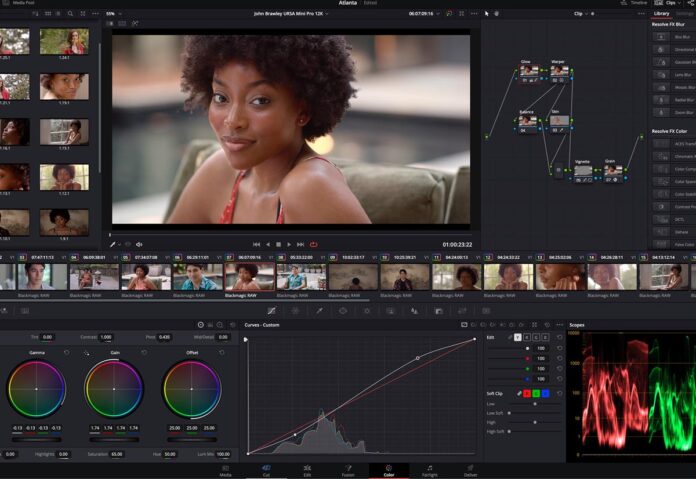Open the Library tab in effects panel
Viewport: 696px width, 479px height.
[x=661, y=14]
